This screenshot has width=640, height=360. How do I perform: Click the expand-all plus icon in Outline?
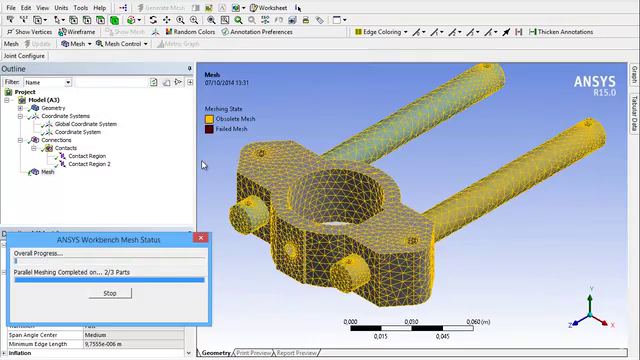[x=190, y=82]
